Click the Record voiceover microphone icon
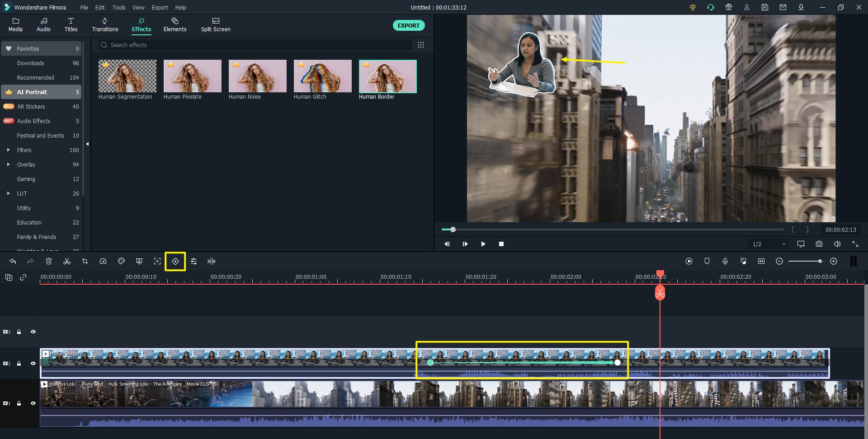Viewport: 868px width, 439px height. click(725, 261)
